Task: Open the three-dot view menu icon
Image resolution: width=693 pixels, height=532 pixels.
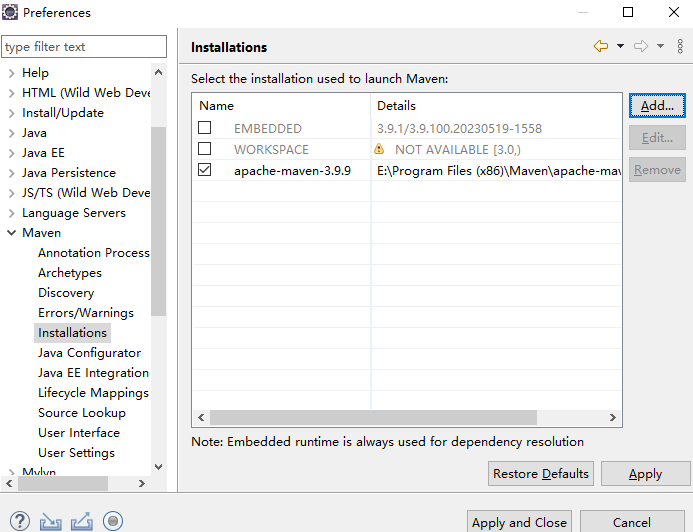Action: click(680, 46)
